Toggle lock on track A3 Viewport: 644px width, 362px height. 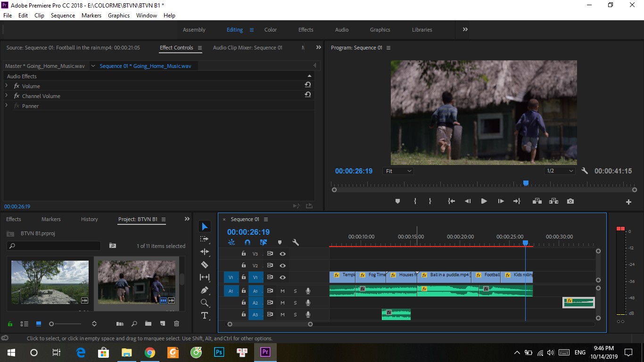[244, 314]
